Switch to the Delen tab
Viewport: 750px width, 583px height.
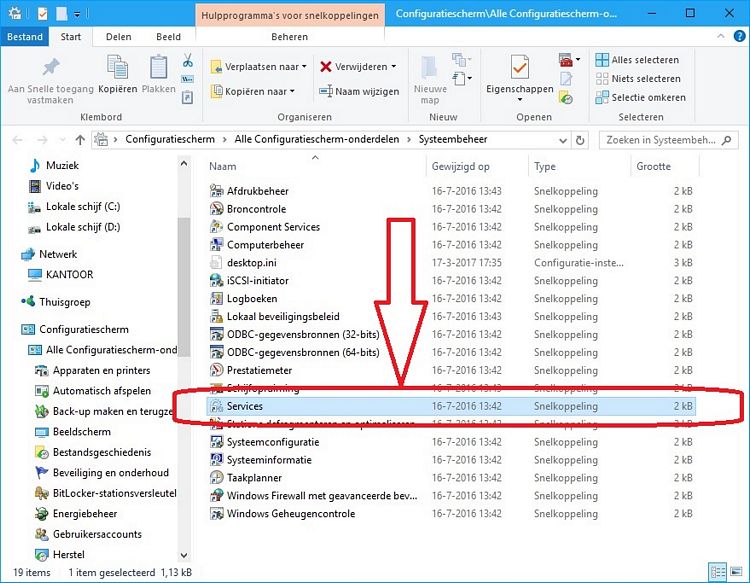(x=119, y=37)
